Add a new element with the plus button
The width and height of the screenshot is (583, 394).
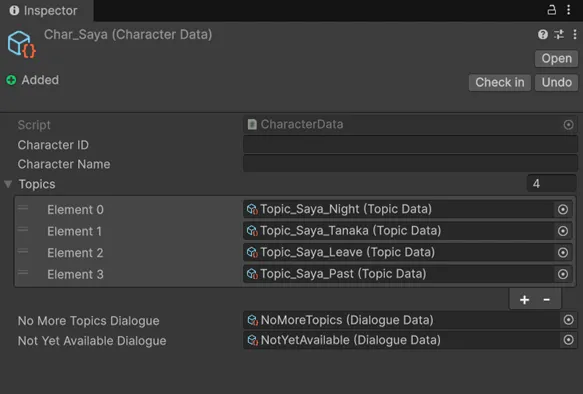click(524, 300)
